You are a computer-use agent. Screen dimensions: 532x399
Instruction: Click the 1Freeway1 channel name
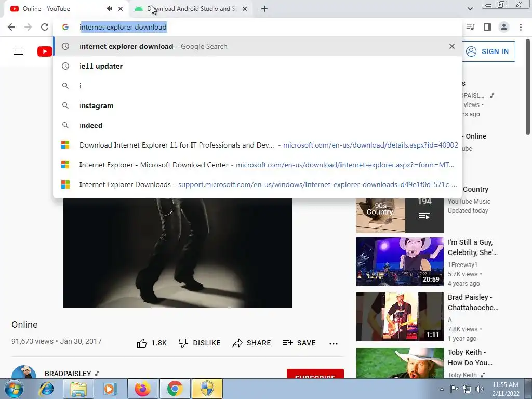(x=462, y=264)
